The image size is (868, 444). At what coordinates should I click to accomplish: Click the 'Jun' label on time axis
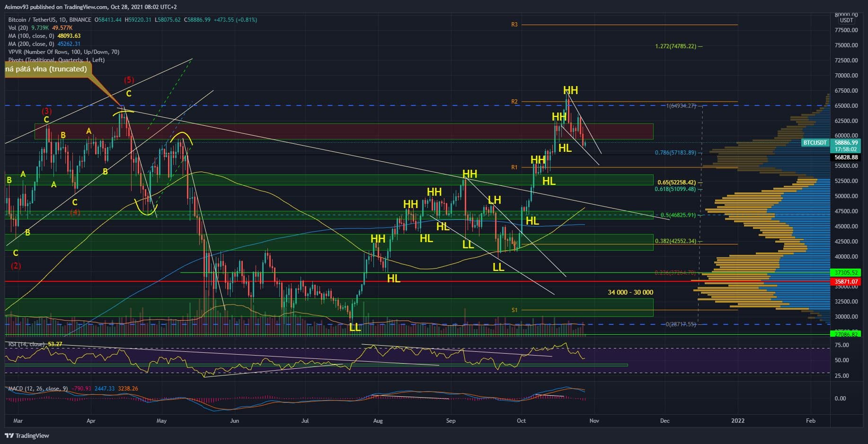(234, 421)
